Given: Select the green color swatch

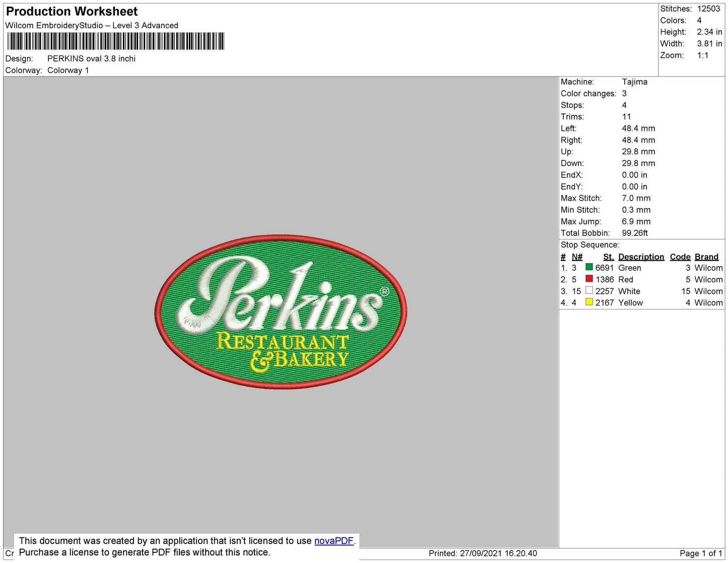Looking at the screenshot, I should tap(589, 267).
